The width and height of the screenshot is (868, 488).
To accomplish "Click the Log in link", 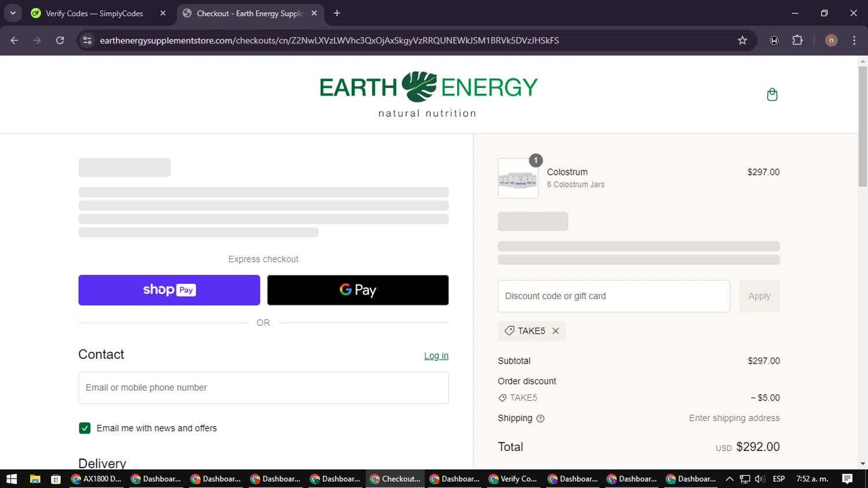I will pyautogui.click(x=436, y=356).
